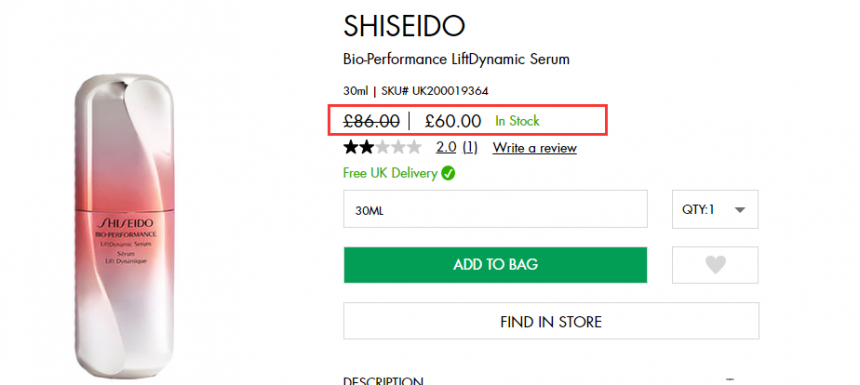This screenshot has width=860, height=385.
Task: Collapse Description using the minus icon
Action: click(729, 380)
